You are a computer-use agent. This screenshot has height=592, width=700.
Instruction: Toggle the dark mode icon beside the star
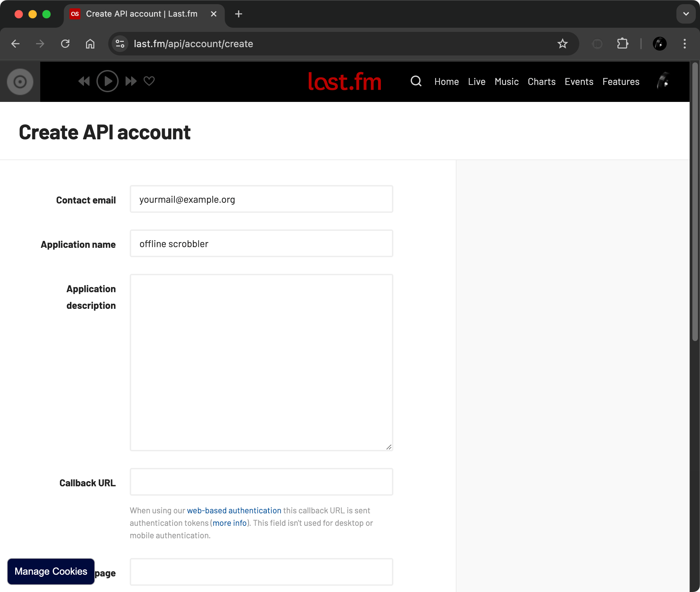coord(597,44)
